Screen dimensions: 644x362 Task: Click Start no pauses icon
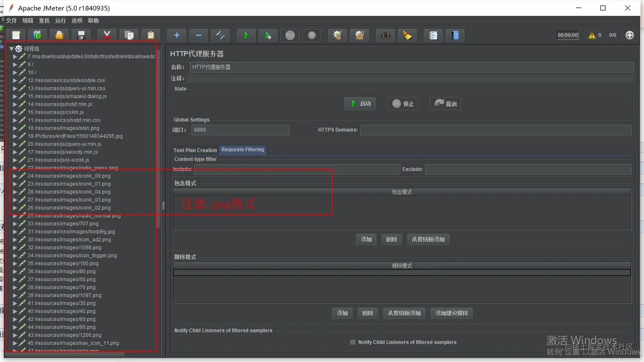(x=268, y=35)
